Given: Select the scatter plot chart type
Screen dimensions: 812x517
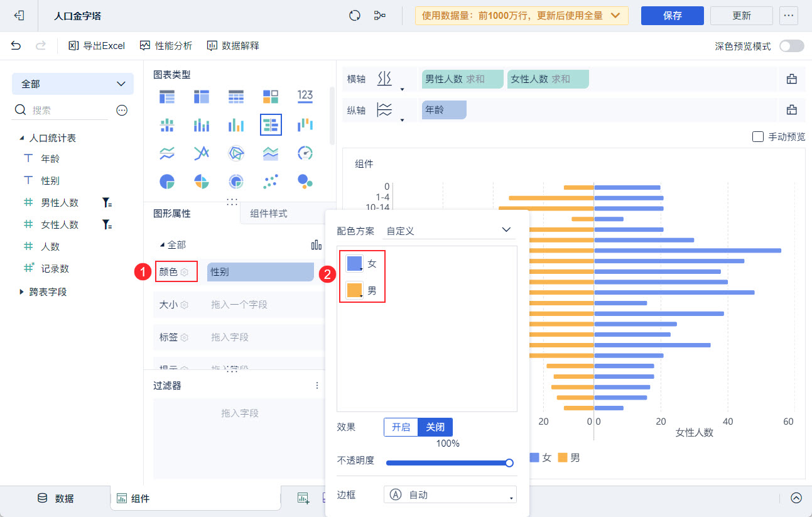Looking at the screenshot, I should click(271, 182).
